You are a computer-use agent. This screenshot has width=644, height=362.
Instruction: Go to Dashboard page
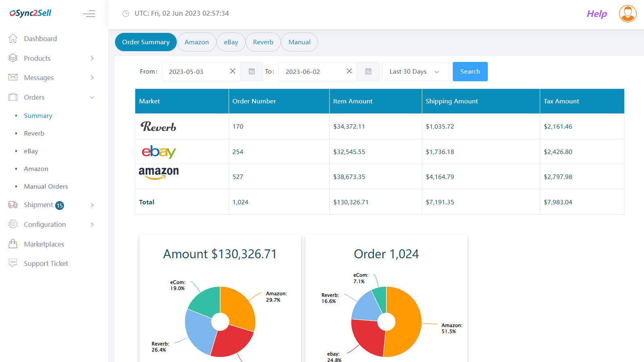pos(40,39)
